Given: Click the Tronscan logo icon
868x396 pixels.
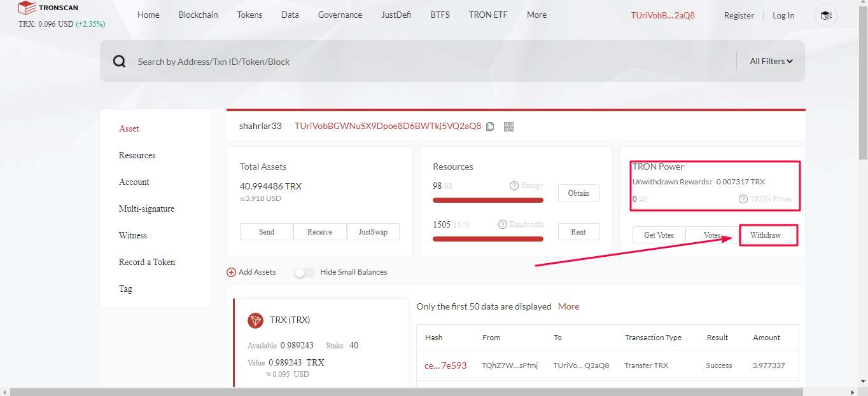Looking at the screenshot, I should (x=27, y=8).
